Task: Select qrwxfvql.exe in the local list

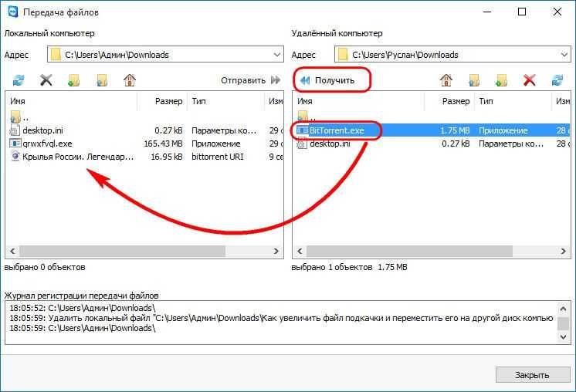Action: tap(41, 144)
